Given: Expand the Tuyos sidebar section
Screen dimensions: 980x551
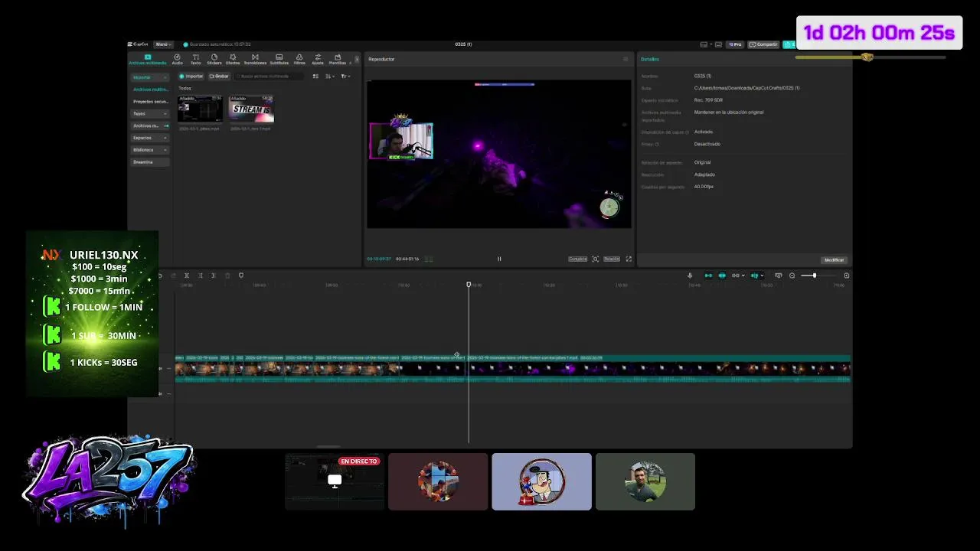Looking at the screenshot, I should click(150, 113).
